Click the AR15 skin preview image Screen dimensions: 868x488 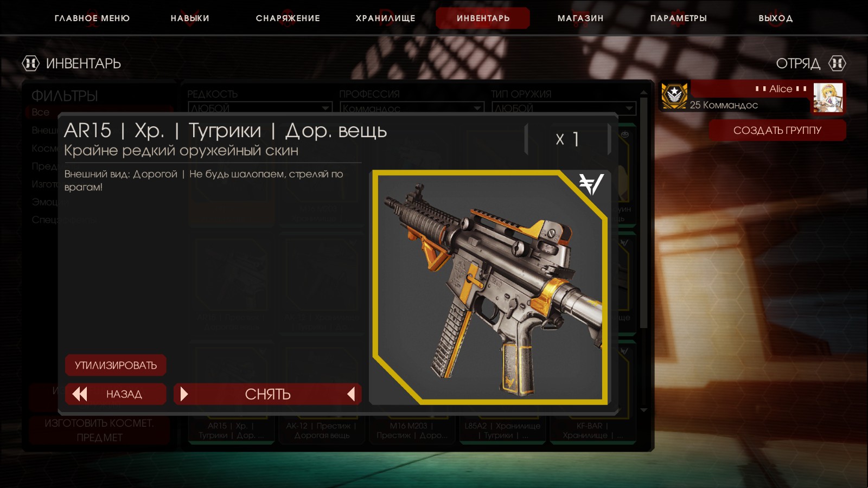(490, 287)
